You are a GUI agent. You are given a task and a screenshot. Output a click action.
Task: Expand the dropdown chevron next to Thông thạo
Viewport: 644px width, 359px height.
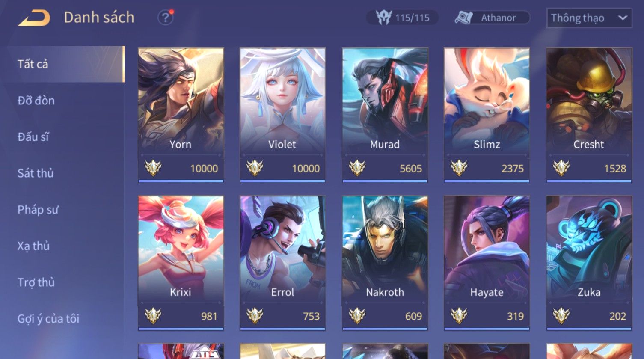tap(623, 18)
